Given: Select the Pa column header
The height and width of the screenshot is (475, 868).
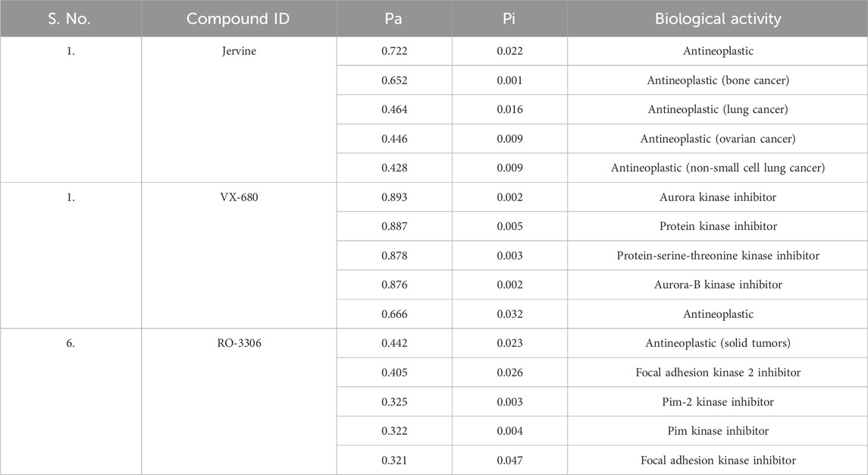Looking at the screenshot, I should coord(393,19).
